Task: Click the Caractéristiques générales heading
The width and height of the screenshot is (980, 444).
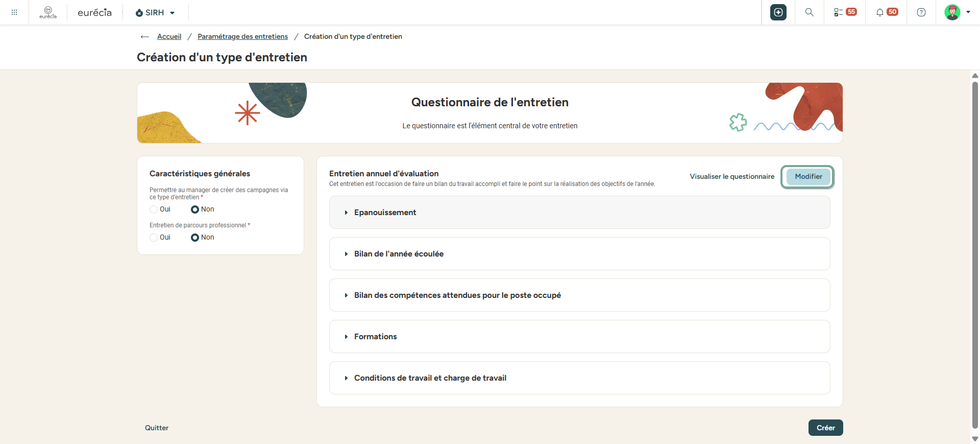Action: [200, 174]
